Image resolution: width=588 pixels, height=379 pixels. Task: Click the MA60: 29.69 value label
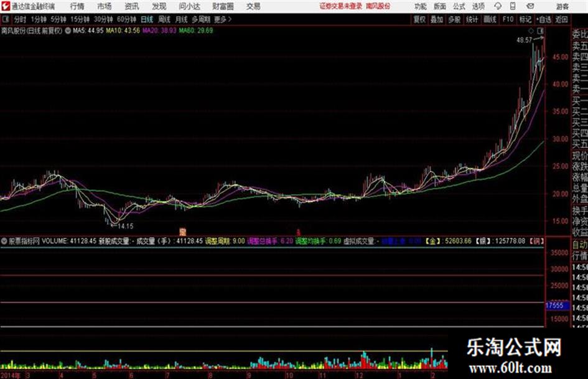196,30
